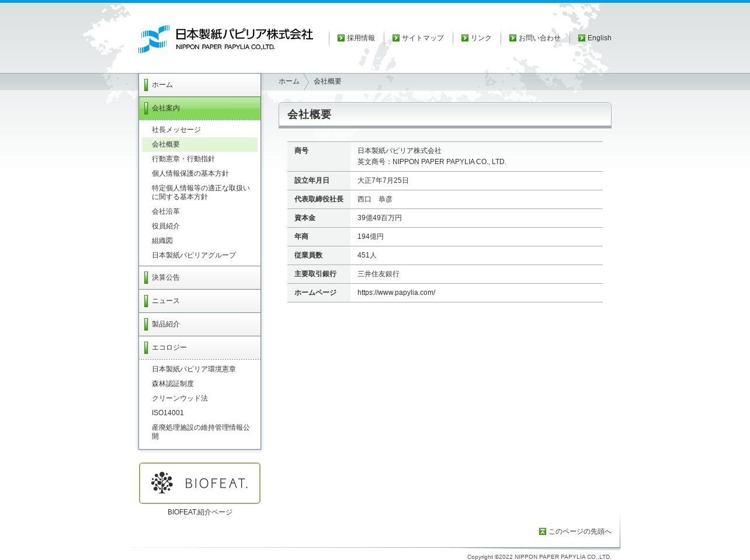The height and width of the screenshot is (560, 750).
Task: Open エコロジー sidebar section
Action: (x=200, y=348)
